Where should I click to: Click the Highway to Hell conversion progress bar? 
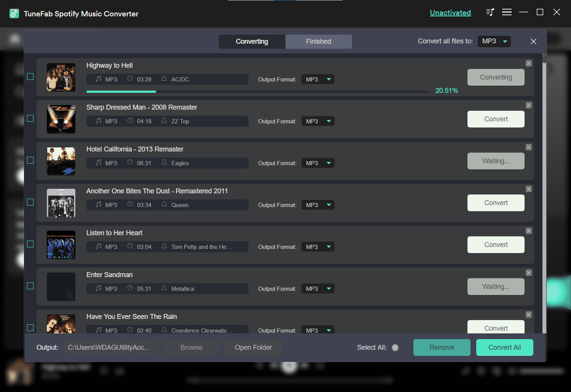pyautogui.click(x=257, y=91)
